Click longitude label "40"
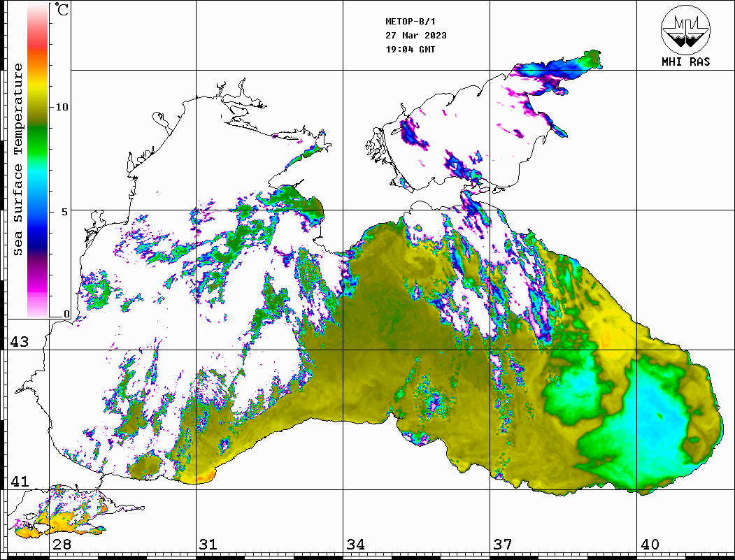The height and width of the screenshot is (560, 735). click(x=650, y=544)
